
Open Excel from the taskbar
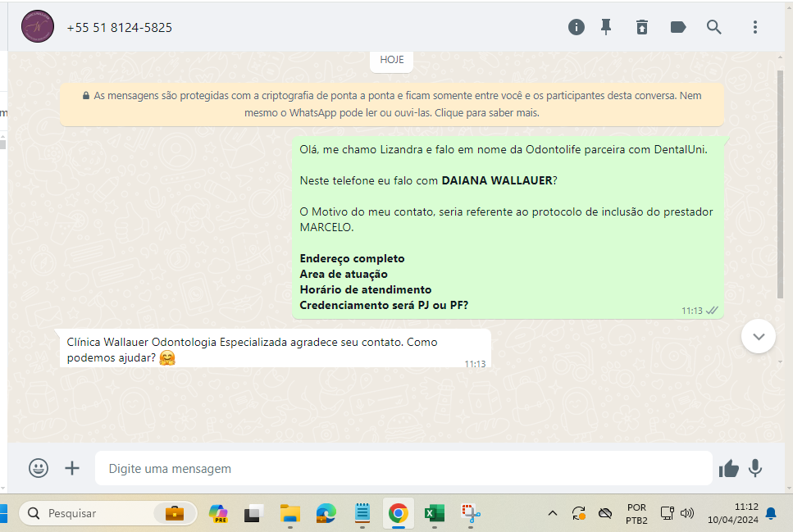tap(434, 513)
